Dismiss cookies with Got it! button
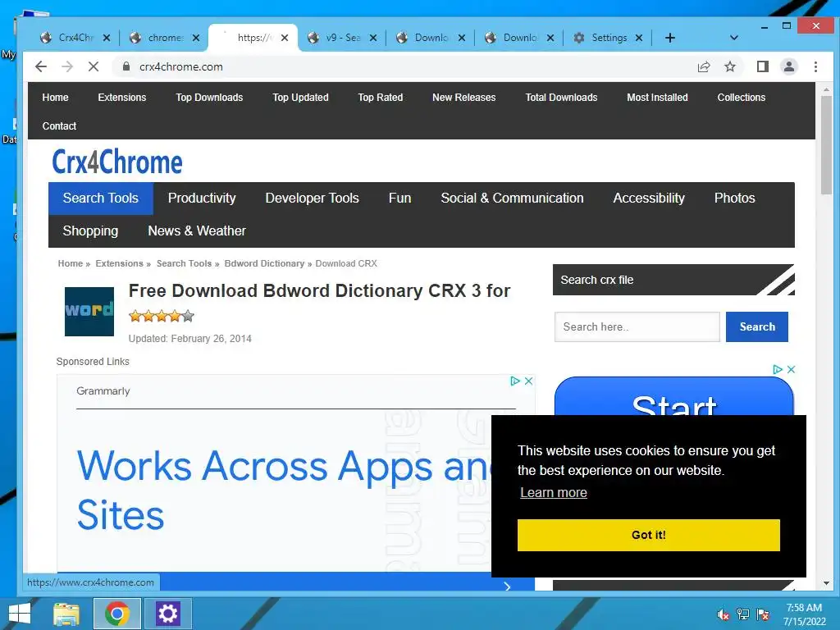This screenshot has height=630, width=840. coord(648,535)
